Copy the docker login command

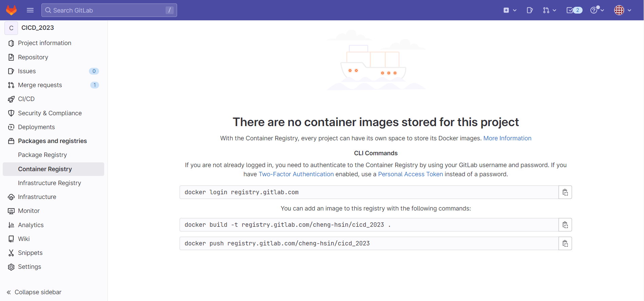tap(565, 192)
